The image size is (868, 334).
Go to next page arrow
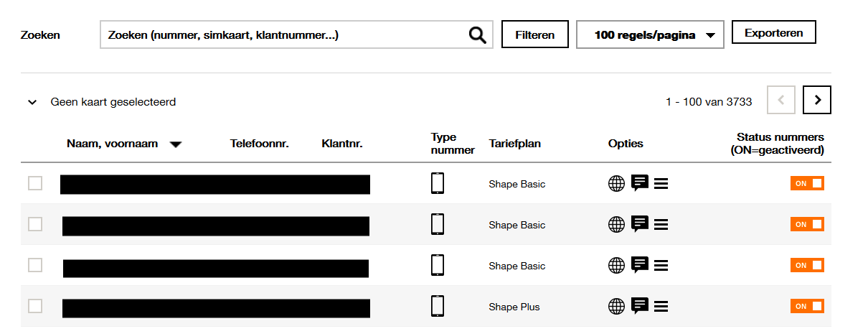817,101
